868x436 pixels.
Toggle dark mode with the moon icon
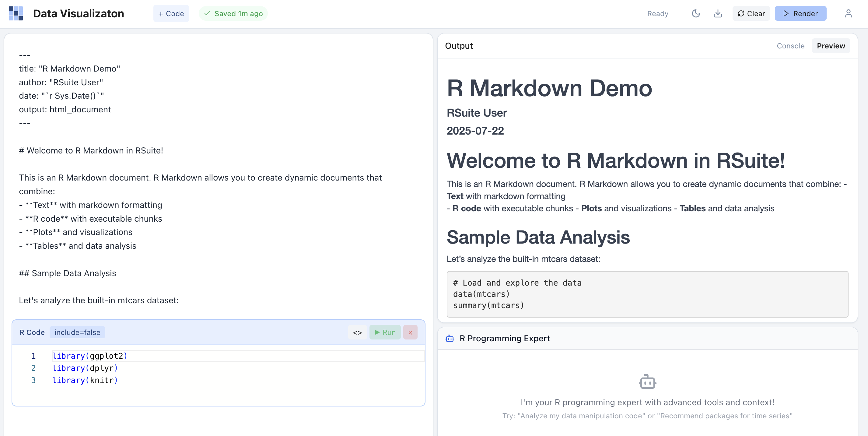tap(696, 13)
